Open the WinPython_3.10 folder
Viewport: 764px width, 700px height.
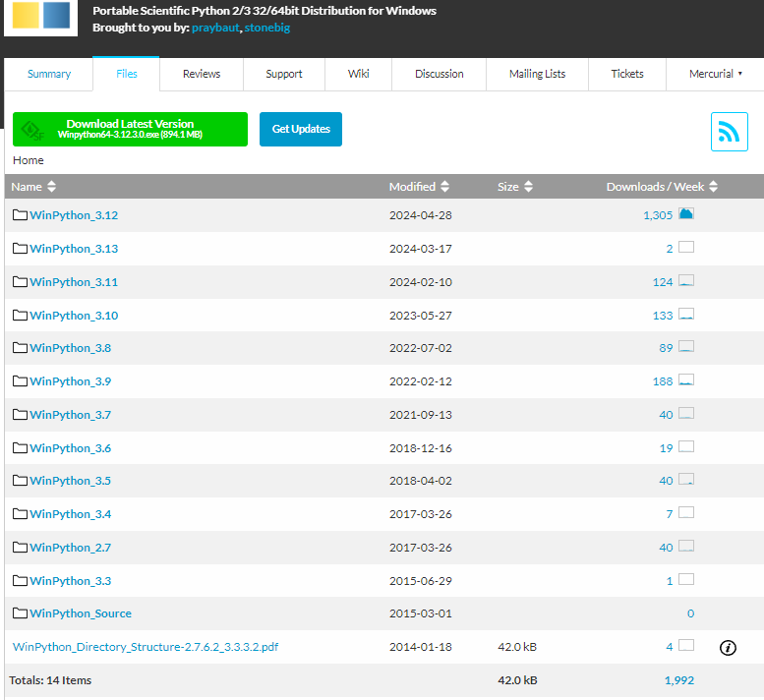pos(74,316)
